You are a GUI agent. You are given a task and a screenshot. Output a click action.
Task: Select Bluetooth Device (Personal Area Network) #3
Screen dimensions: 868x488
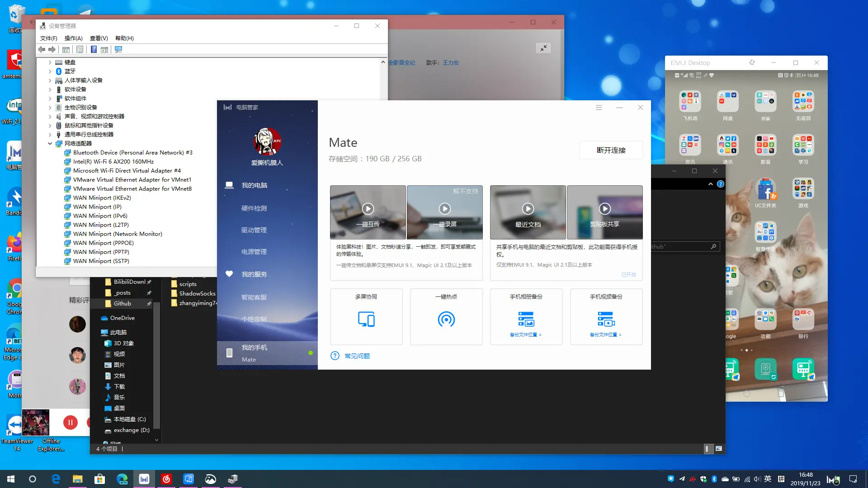132,153
